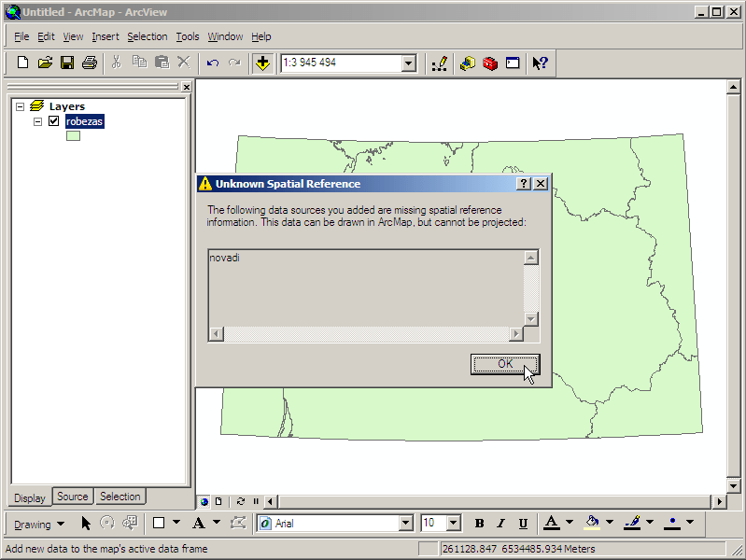Click the marker color dot swatch
Viewport: 746px width, 560px height.
672,523
